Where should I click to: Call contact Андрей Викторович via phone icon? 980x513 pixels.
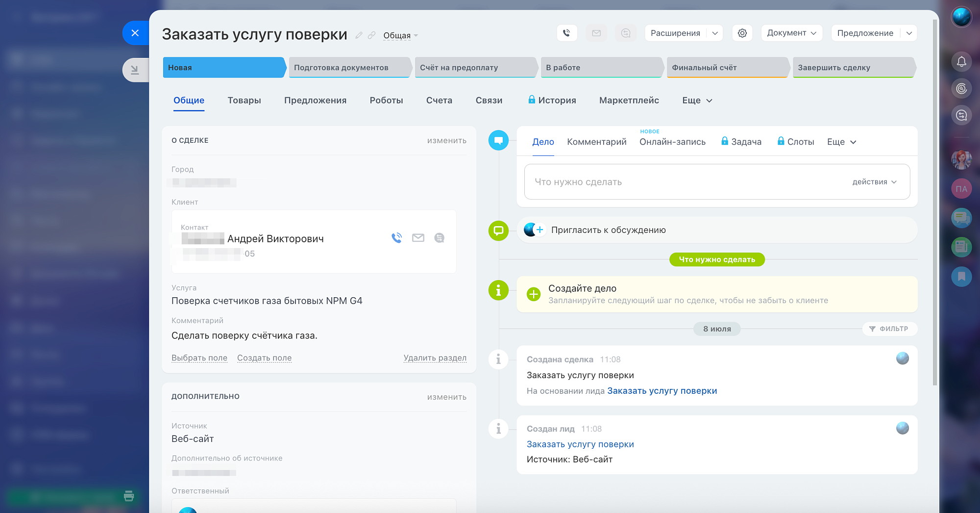pyautogui.click(x=396, y=238)
